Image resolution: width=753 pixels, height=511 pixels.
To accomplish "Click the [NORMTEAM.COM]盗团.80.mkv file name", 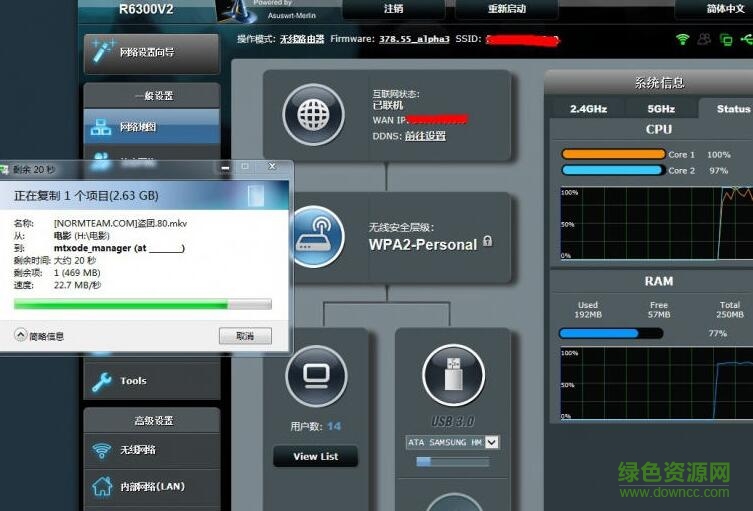I will tap(120, 223).
